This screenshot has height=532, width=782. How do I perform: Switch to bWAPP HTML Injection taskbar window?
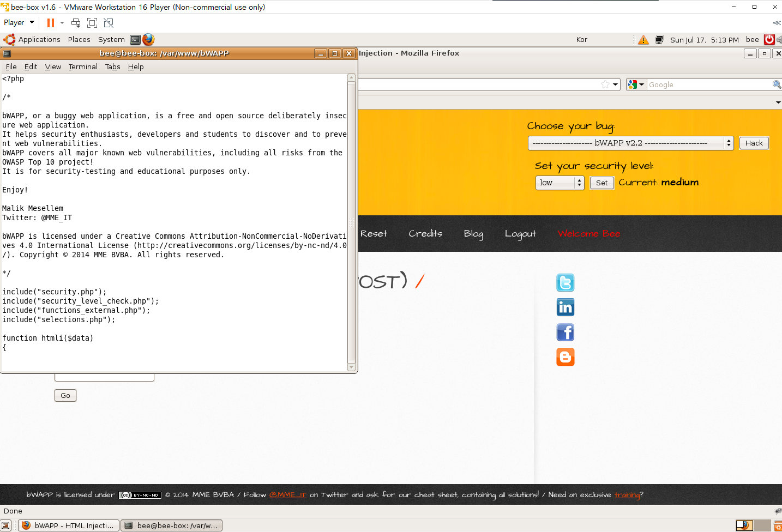69,525
